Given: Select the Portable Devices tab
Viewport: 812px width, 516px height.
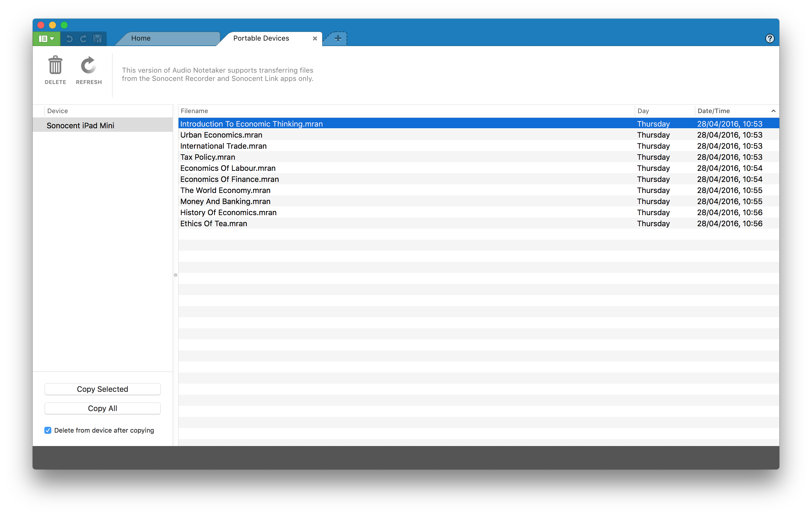Looking at the screenshot, I should pyautogui.click(x=261, y=38).
